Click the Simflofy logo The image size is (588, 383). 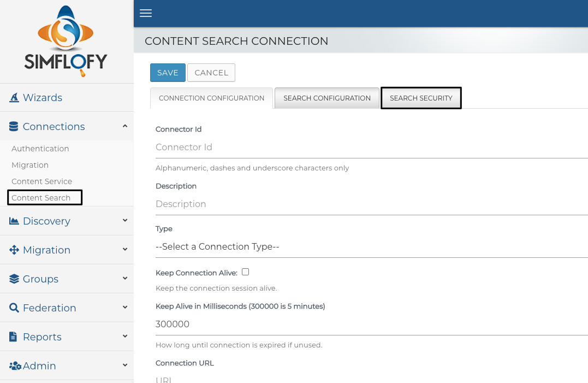(66, 41)
